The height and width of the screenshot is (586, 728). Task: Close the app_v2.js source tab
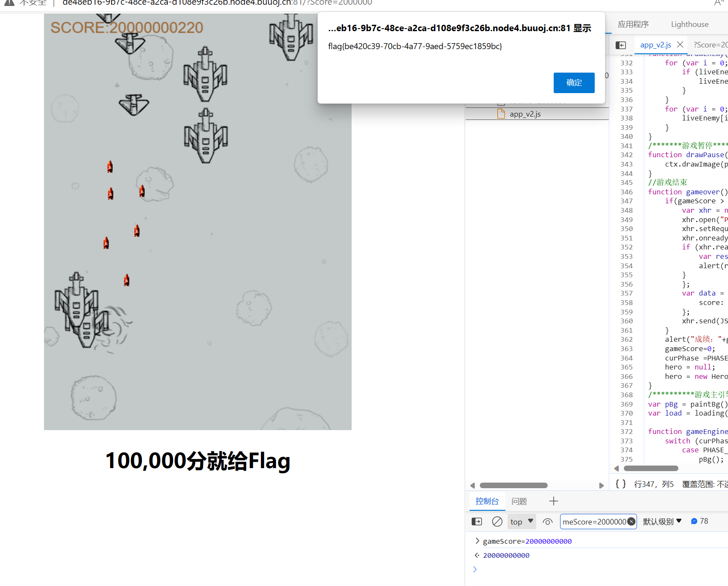681,44
